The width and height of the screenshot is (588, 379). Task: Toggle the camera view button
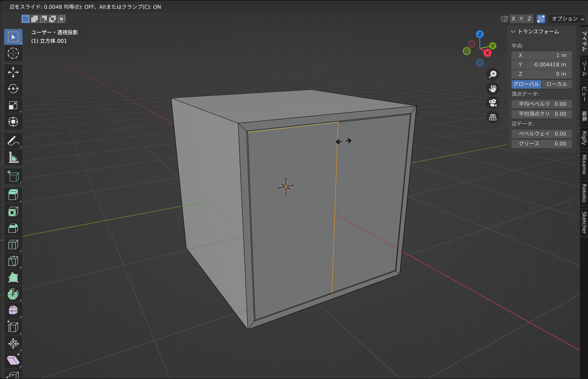493,103
